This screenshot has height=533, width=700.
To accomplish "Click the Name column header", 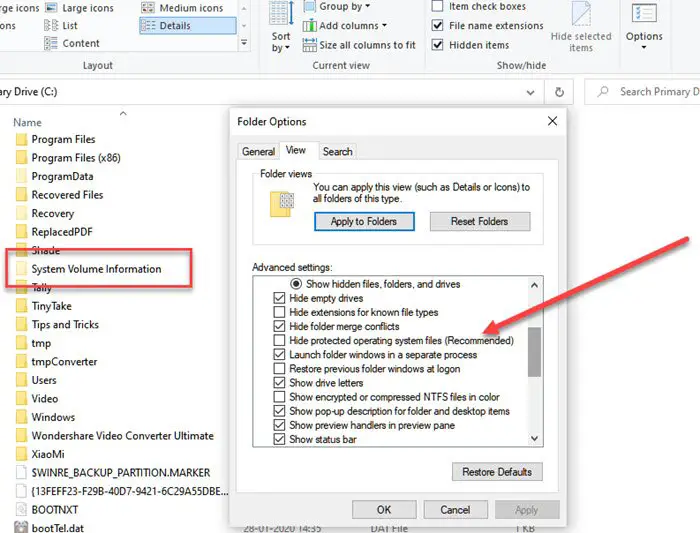I will click(x=27, y=122).
